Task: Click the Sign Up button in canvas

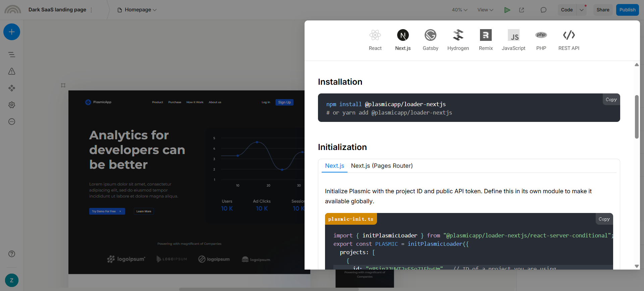Action: click(284, 102)
